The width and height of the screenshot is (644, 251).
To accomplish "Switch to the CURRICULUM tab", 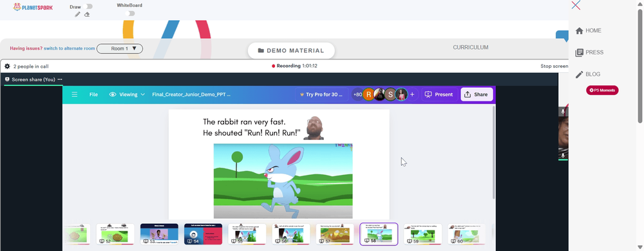I will point(471,47).
